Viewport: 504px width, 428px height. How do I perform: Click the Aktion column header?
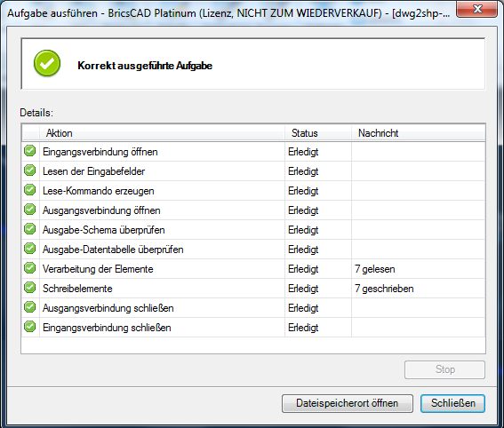click(x=162, y=133)
